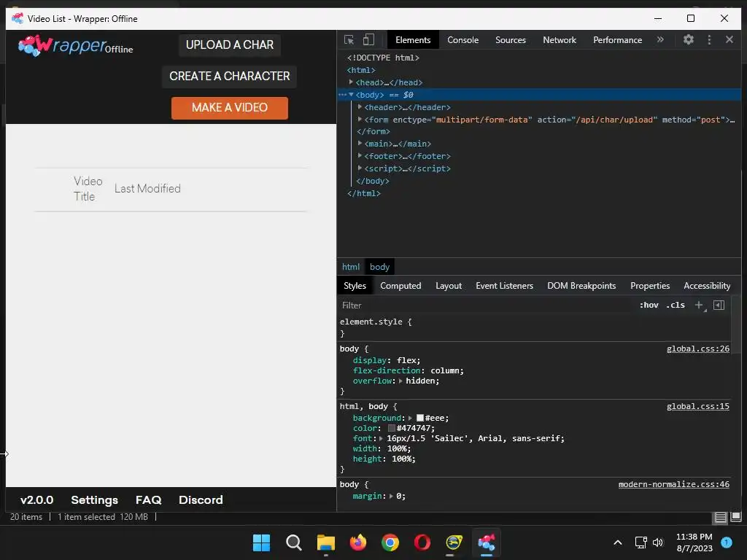Open #eee background color swatch

coord(419,418)
